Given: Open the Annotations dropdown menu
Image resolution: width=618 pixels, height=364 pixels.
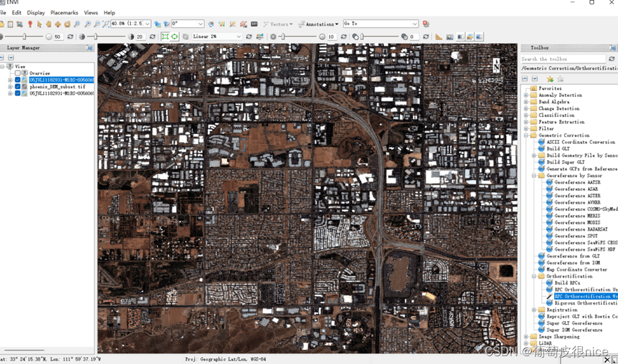Looking at the screenshot, I should [318, 24].
